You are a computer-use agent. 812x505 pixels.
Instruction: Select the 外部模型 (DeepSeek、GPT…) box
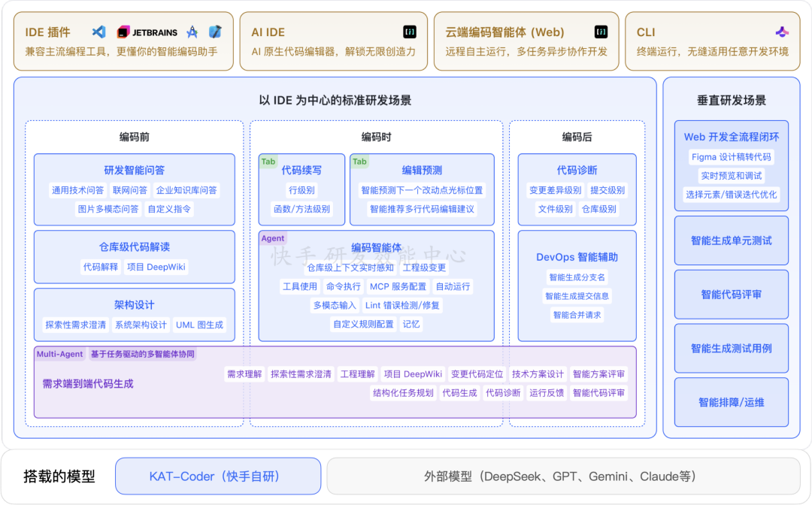pos(563,476)
